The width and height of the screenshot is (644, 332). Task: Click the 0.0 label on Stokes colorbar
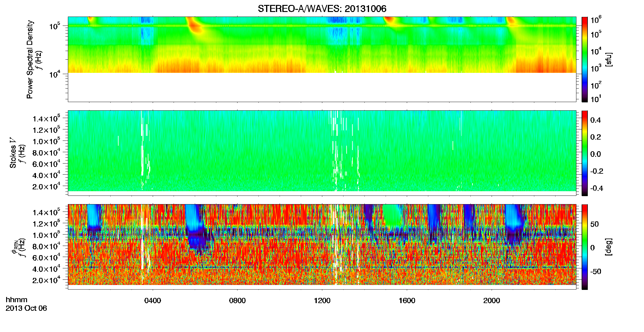pyautogui.click(x=595, y=154)
